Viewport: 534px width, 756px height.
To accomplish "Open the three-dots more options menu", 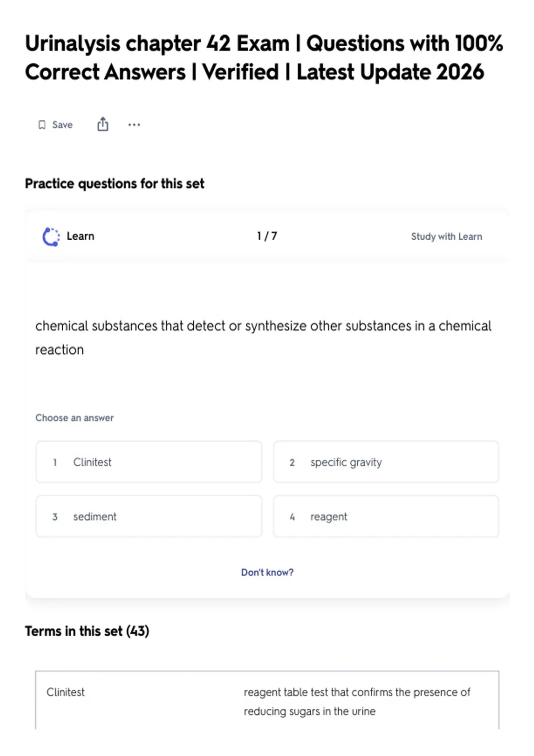I will pos(134,125).
